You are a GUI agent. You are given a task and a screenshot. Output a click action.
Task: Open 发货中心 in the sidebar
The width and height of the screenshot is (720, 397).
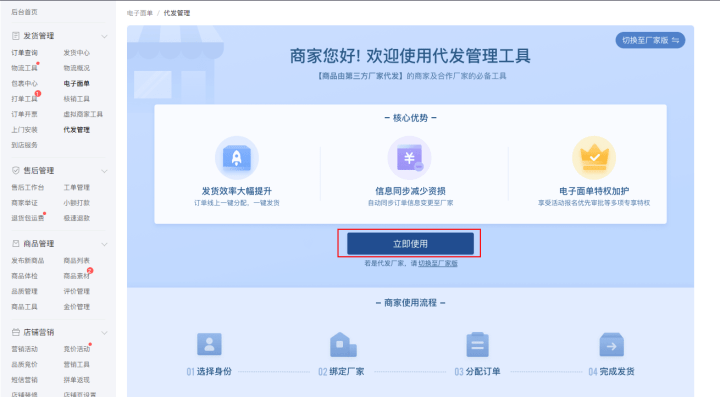(77, 53)
